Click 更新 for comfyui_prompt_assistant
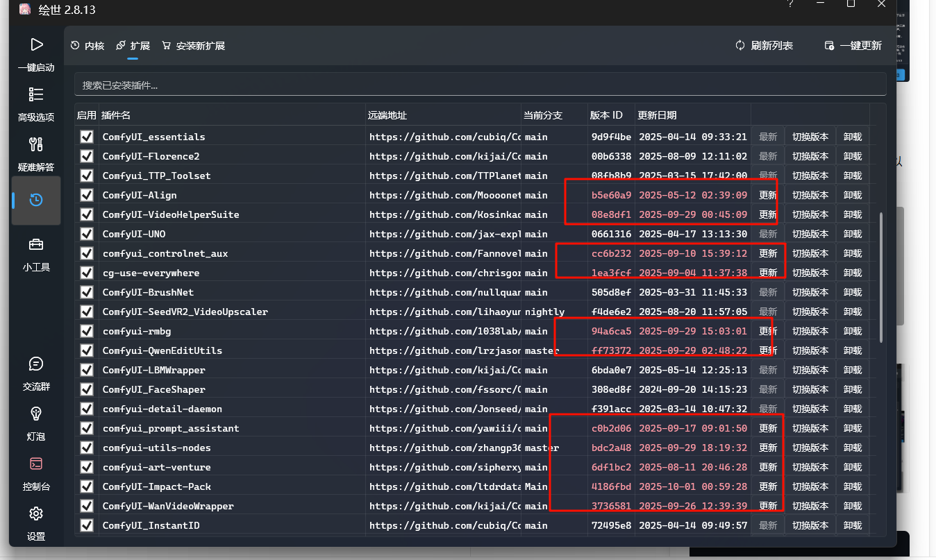This screenshot has height=560, width=936. click(768, 428)
